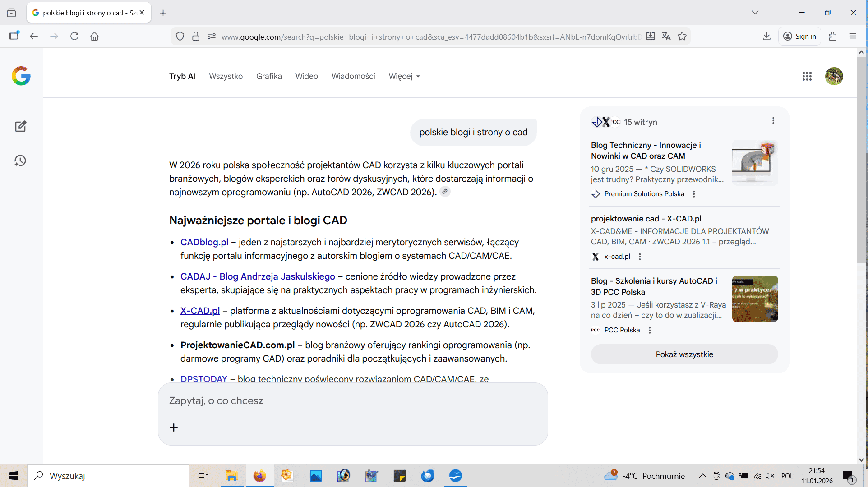The image size is (868, 487).
Task: Switch to the Wideo tab
Action: tap(307, 76)
